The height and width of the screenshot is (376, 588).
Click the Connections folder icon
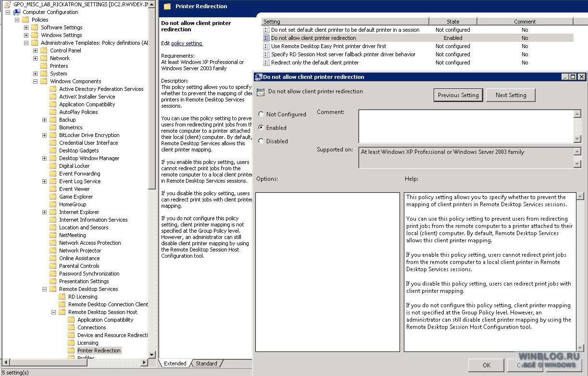(x=71, y=327)
